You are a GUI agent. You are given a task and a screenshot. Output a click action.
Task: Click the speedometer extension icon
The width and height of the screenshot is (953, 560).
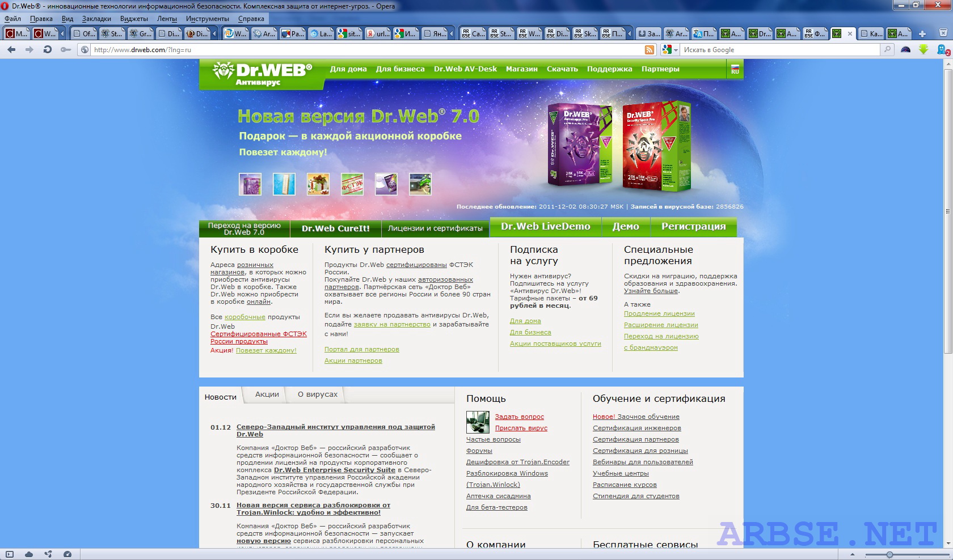click(x=905, y=50)
